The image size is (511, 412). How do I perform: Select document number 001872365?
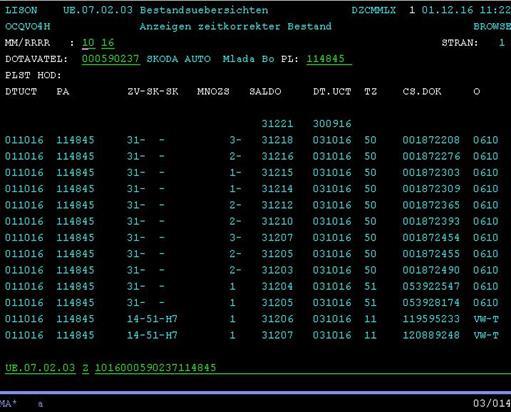pos(431,205)
